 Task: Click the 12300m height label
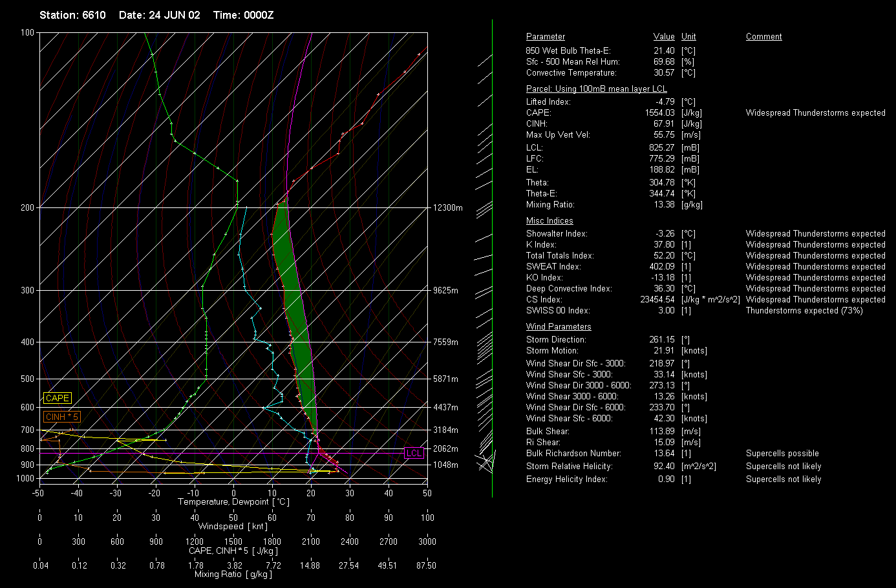click(448, 208)
